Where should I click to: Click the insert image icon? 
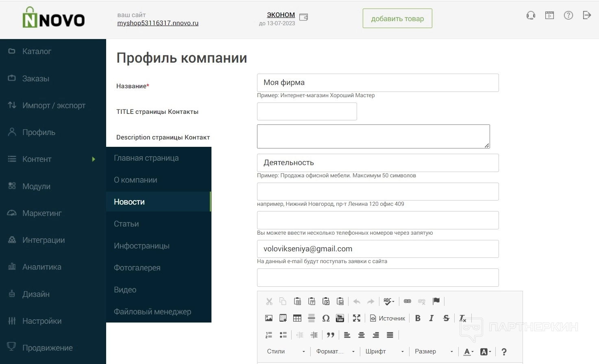point(269,318)
